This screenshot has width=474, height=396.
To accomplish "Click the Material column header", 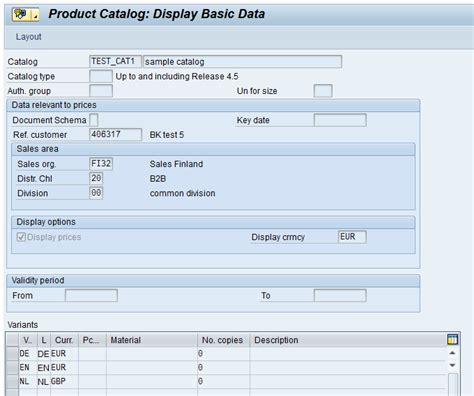I will pyautogui.click(x=152, y=340).
